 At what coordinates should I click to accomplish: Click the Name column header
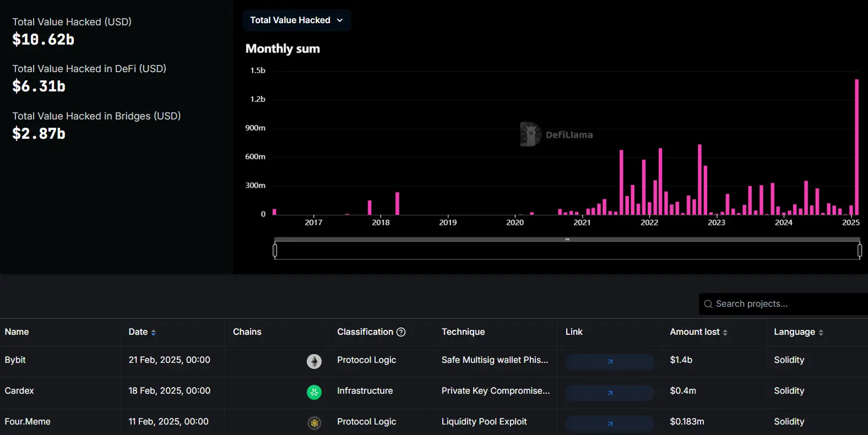[x=17, y=332]
